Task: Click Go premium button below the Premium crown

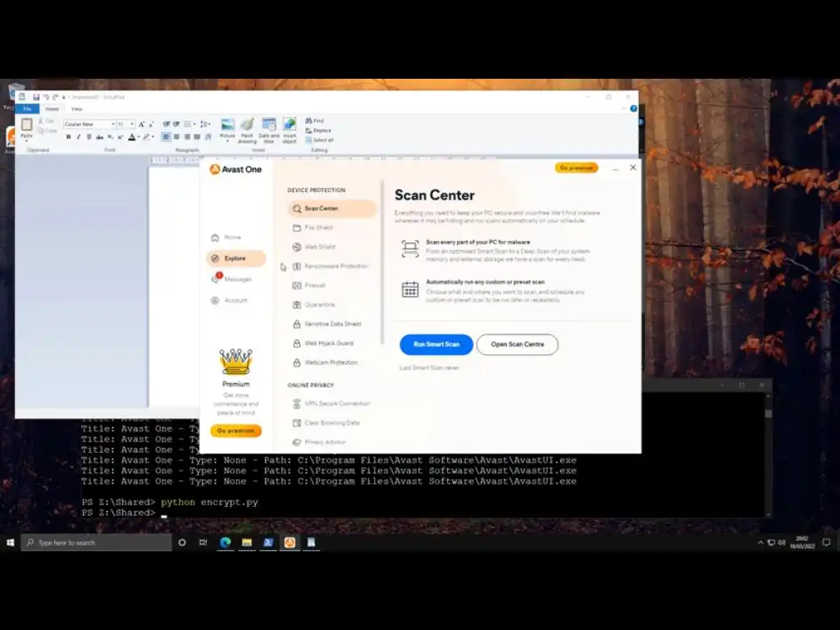Action: pyautogui.click(x=235, y=431)
